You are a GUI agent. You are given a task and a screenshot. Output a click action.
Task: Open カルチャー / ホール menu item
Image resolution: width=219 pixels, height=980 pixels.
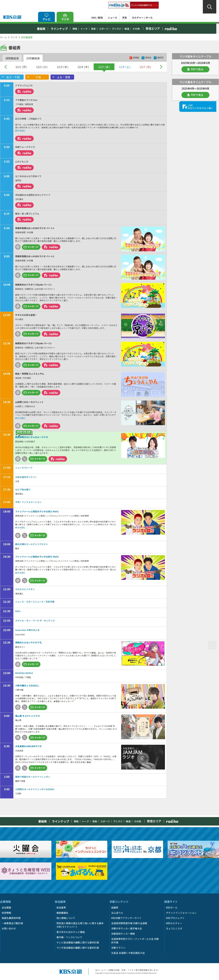tap(142, 18)
